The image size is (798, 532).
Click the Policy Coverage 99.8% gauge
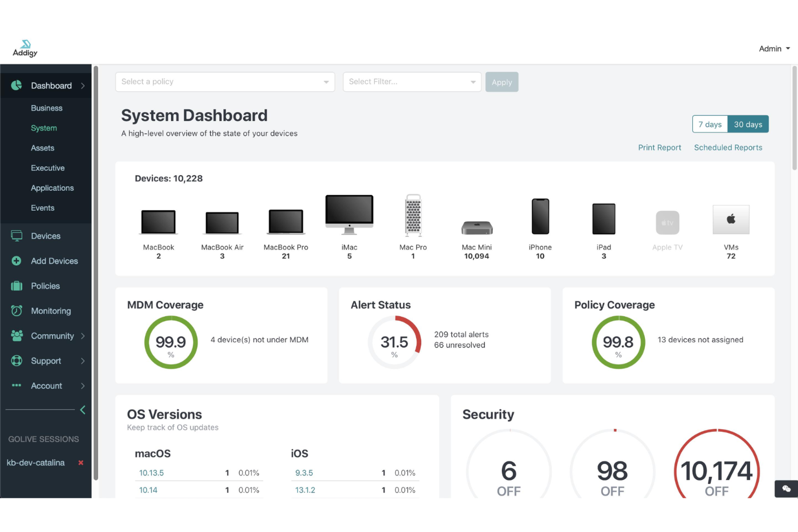618,342
